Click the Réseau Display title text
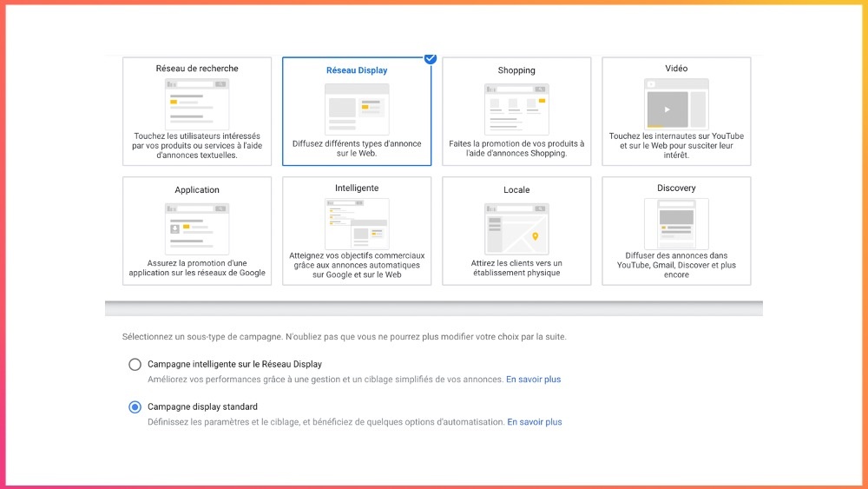This screenshot has height=489, width=868. click(357, 70)
